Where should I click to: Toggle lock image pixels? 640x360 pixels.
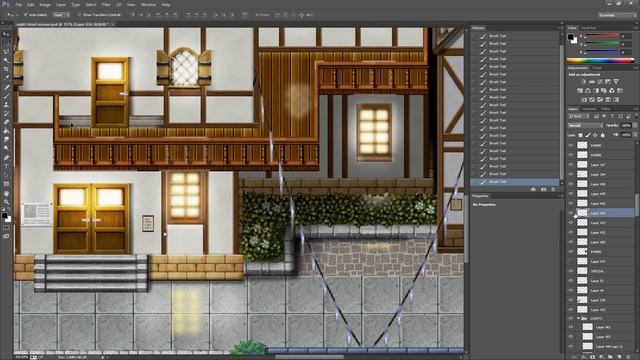(x=588, y=135)
